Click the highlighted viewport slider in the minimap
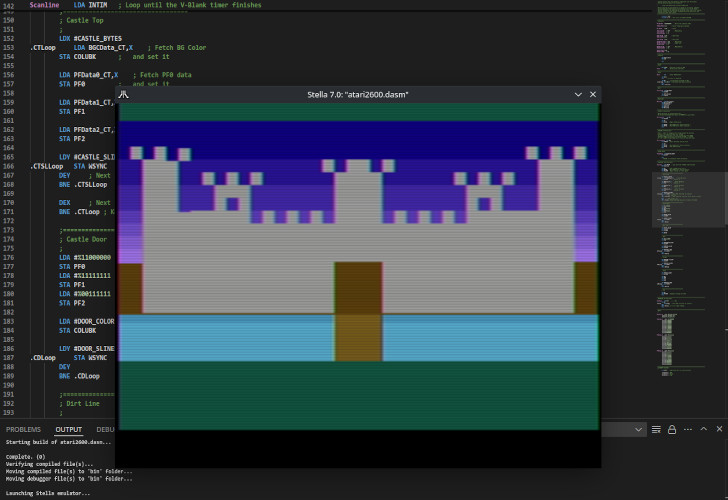The image size is (728, 500). coord(689,199)
